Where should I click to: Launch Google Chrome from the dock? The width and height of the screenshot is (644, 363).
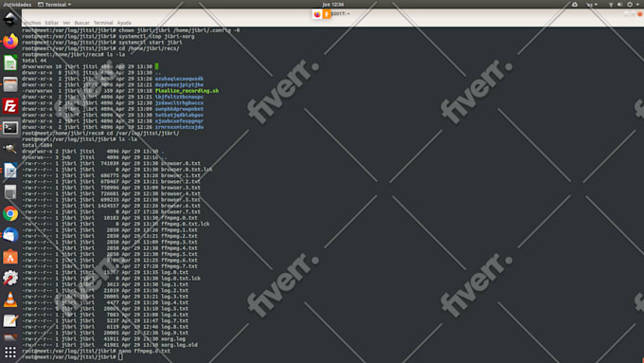tap(10, 214)
